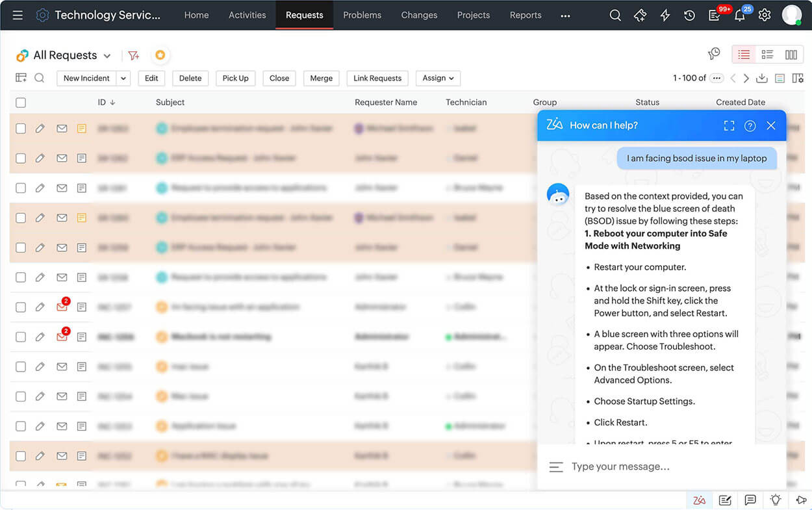812x510 pixels.
Task: Click the Zia icon in bottom bar
Action: 699,500
